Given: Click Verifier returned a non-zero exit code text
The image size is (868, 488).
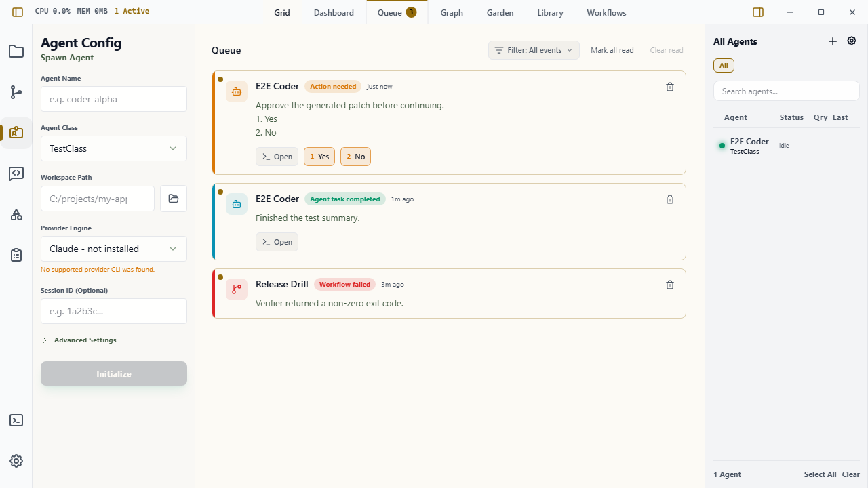Looking at the screenshot, I should coord(330,303).
